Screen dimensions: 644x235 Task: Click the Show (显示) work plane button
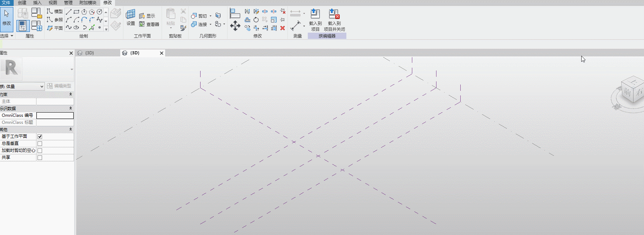(147, 16)
